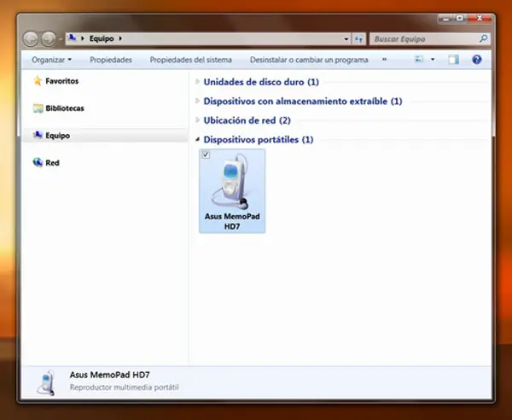Click the Dispositivos portátiles (1) header
The height and width of the screenshot is (420, 512).
pyautogui.click(x=259, y=140)
